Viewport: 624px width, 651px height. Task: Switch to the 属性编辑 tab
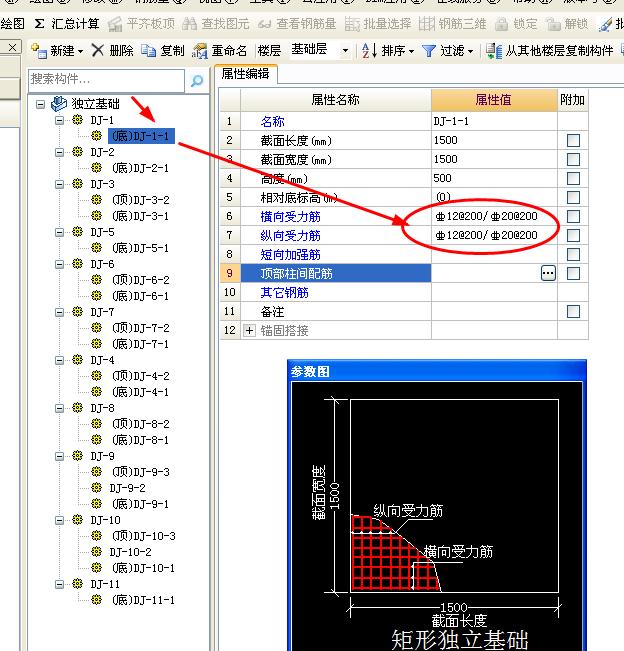245,73
